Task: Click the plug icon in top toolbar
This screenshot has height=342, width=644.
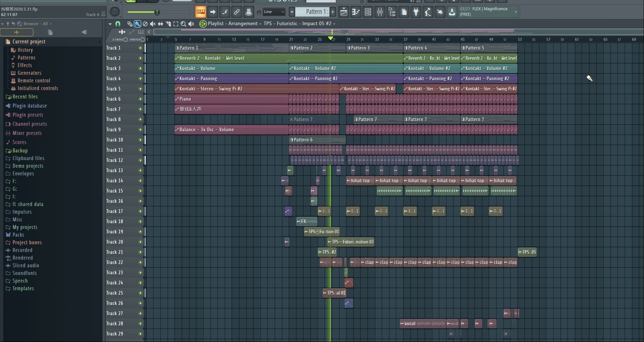Action: pyautogui.click(x=416, y=12)
